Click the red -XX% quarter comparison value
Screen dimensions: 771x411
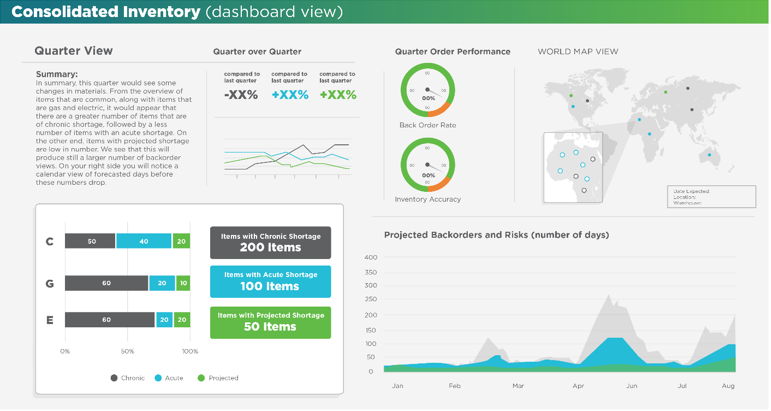tap(241, 95)
